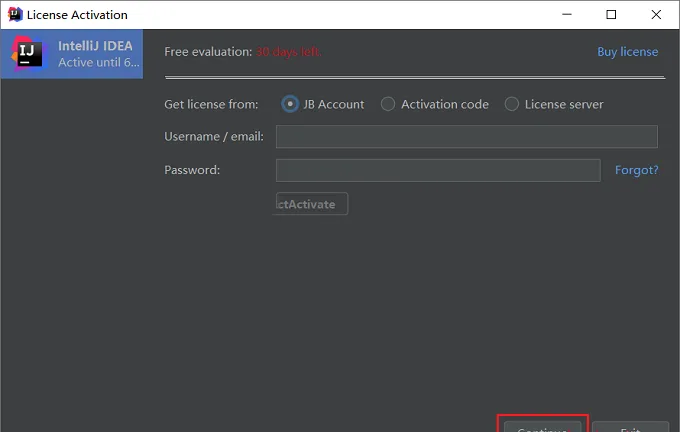
Task: Click the Exit button at the bottom
Action: 631,426
